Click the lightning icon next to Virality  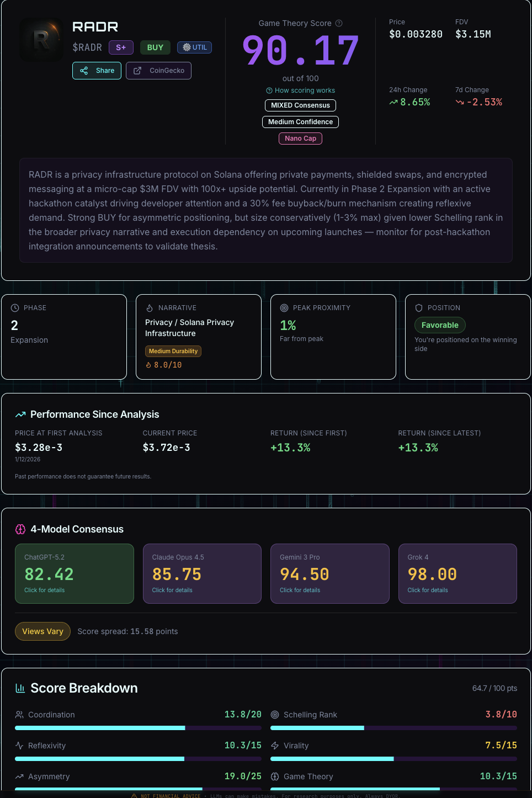pos(275,745)
